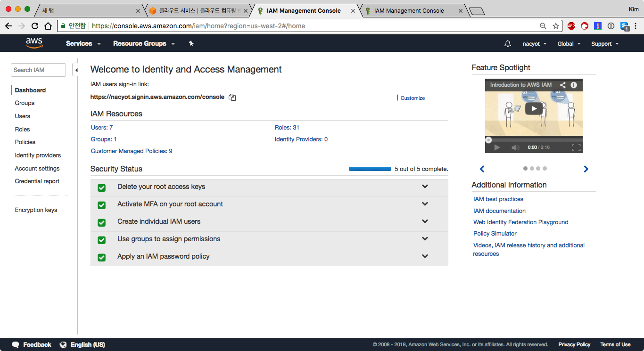Expand Create individual IAM users chevron
Image resolution: width=644 pixels, height=351 pixels.
tap(425, 221)
